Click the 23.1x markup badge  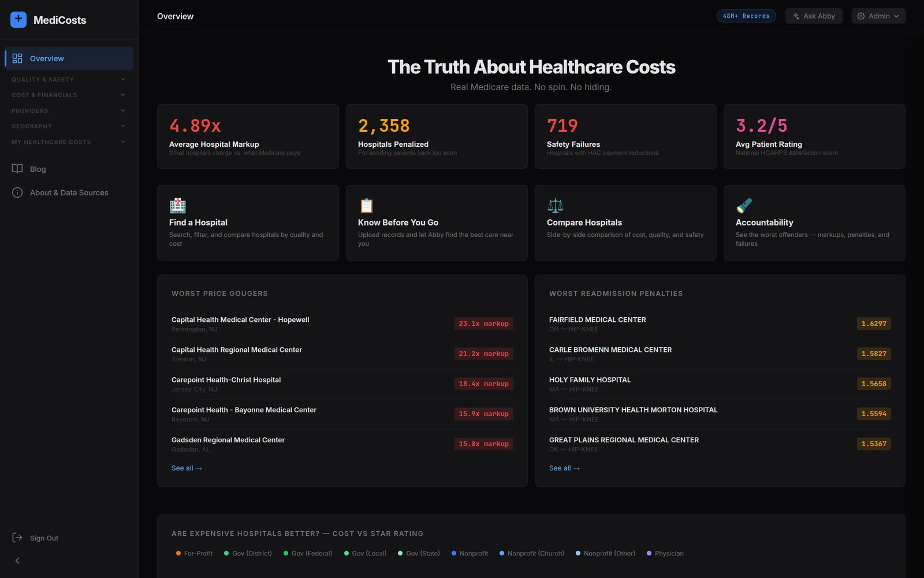click(x=484, y=324)
